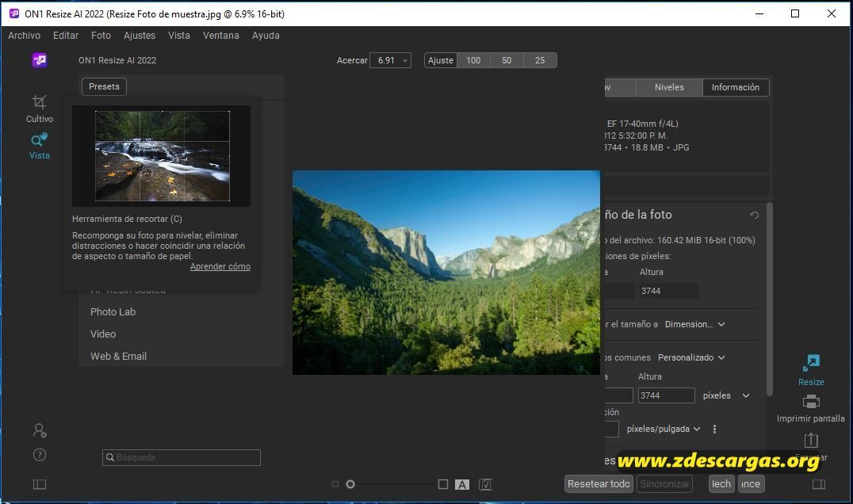The image size is (853, 504).
Task: Switch to the Información tab
Action: click(x=736, y=87)
